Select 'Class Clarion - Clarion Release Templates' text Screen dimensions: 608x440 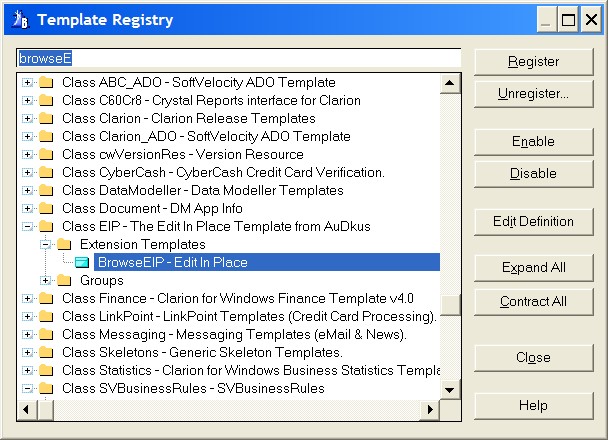click(x=189, y=118)
